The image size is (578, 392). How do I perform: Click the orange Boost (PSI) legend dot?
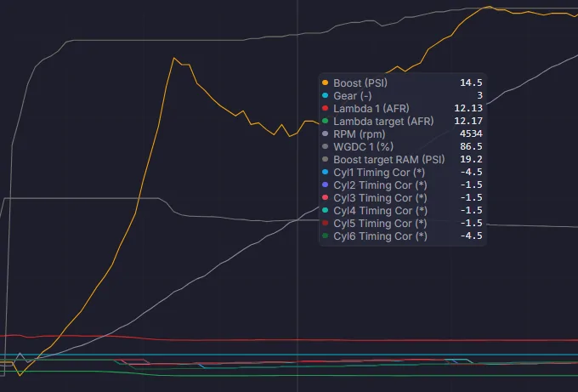point(325,82)
